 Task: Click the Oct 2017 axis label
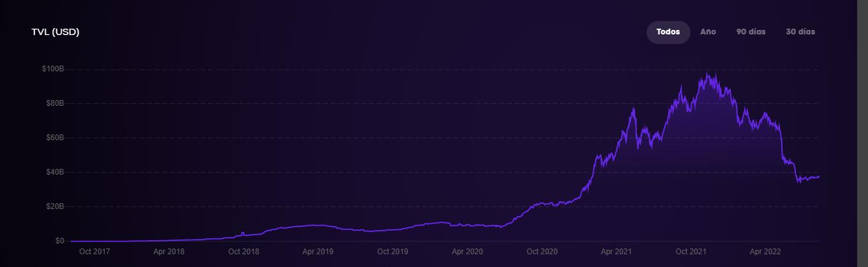coord(94,252)
